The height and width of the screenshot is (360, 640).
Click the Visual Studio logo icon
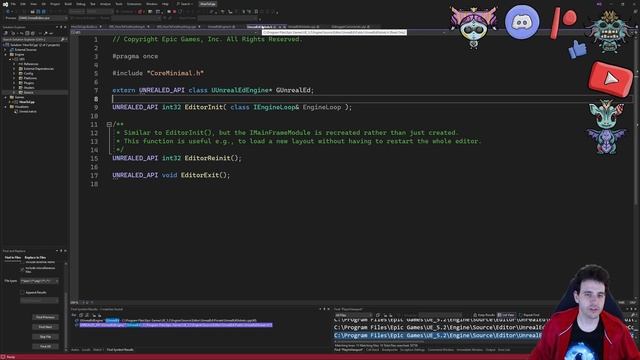5,4
